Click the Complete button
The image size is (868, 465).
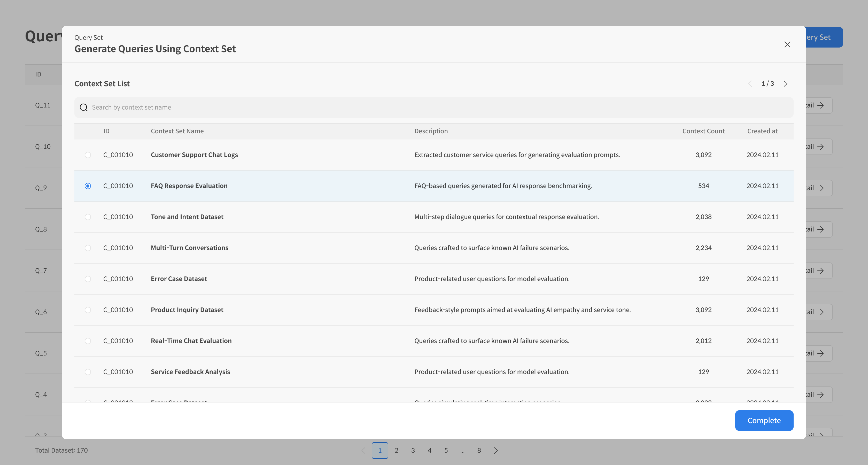pyautogui.click(x=764, y=421)
